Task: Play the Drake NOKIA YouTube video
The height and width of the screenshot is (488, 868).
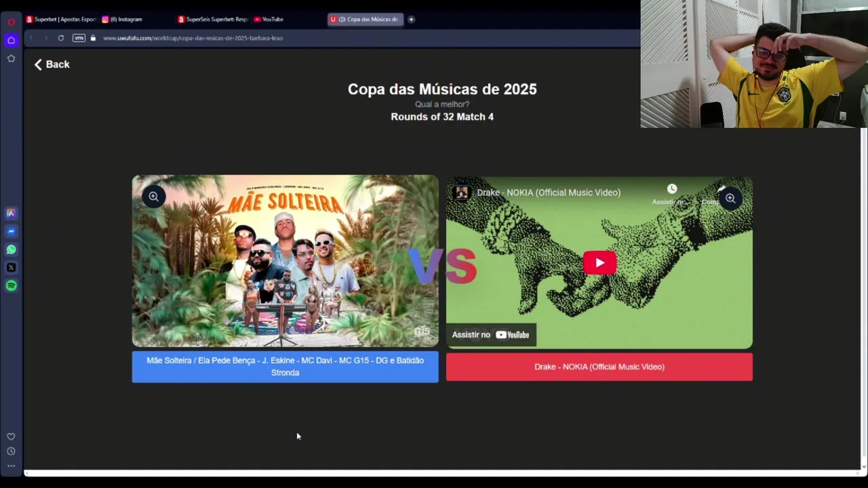Action: tap(599, 263)
